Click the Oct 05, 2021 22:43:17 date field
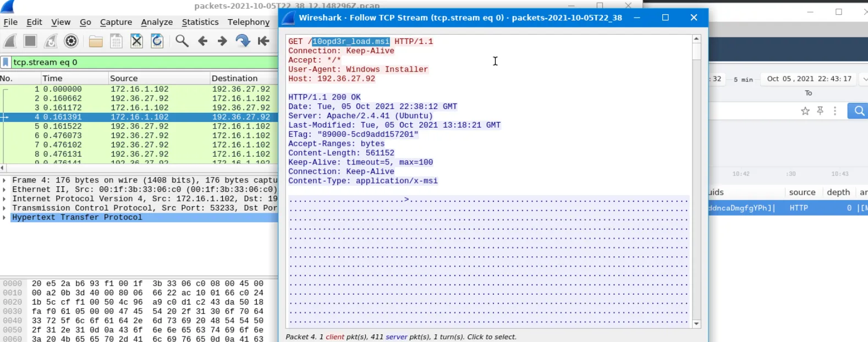868x342 pixels. pos(809,79)
